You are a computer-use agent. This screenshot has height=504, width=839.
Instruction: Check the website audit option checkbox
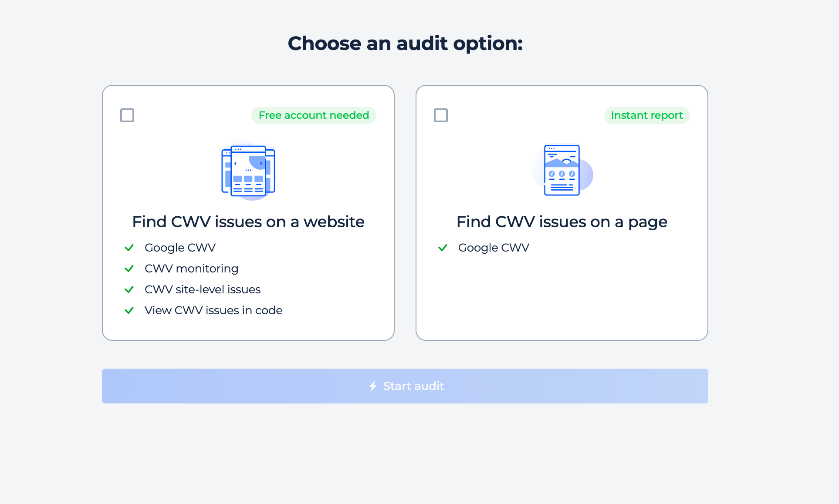(x=127, y=115)
